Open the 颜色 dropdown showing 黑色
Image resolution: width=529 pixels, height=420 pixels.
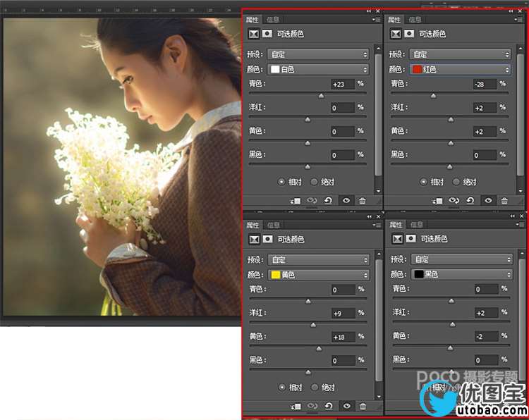tap(462, 274)
